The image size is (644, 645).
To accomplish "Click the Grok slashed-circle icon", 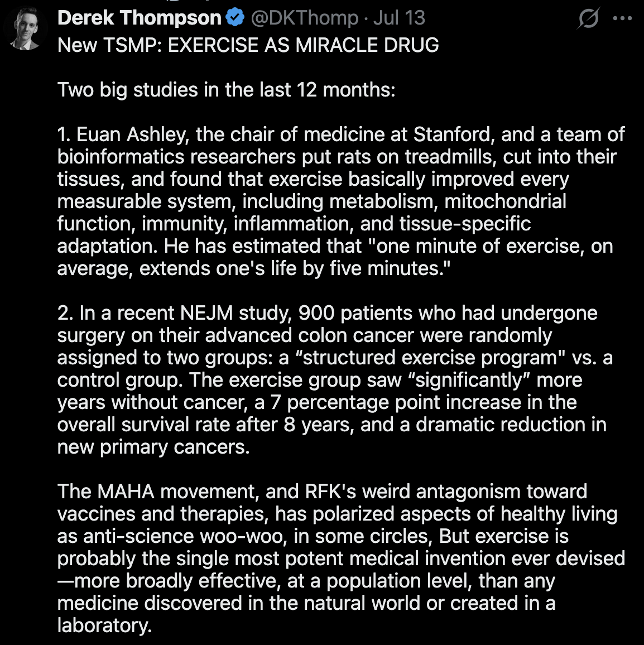I will (x=588, y=18).
